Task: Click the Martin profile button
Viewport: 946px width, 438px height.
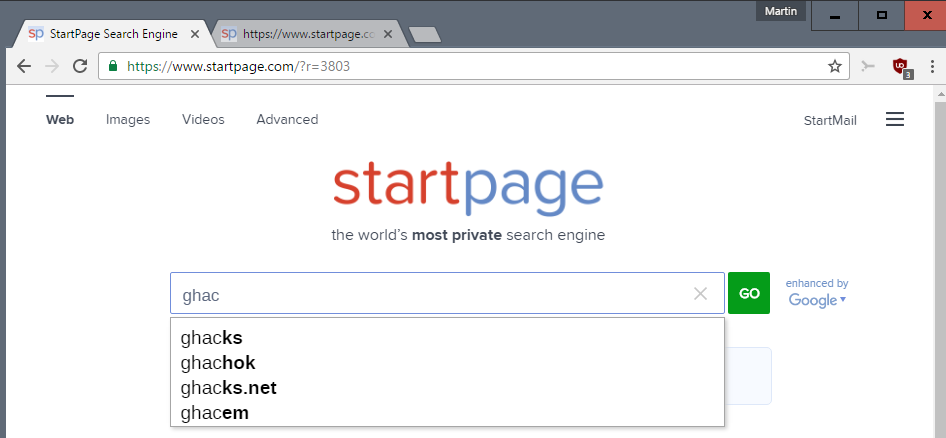Action: 781,11
